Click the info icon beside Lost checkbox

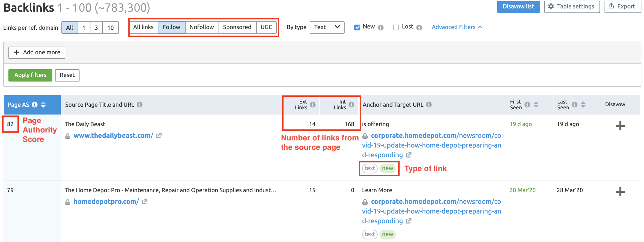(x=419, y=27)
